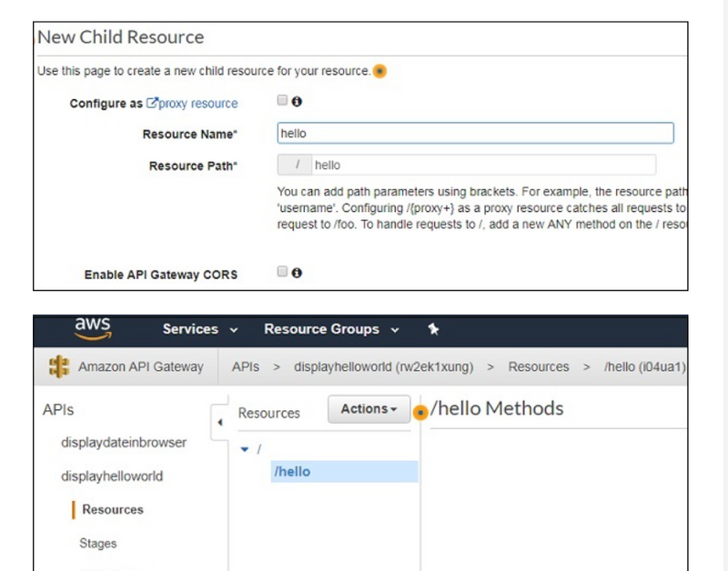The height and width of the screenshot is (571, 728).
Task: Click the pin shortcut icon in navbar
Action: point(433,329)
